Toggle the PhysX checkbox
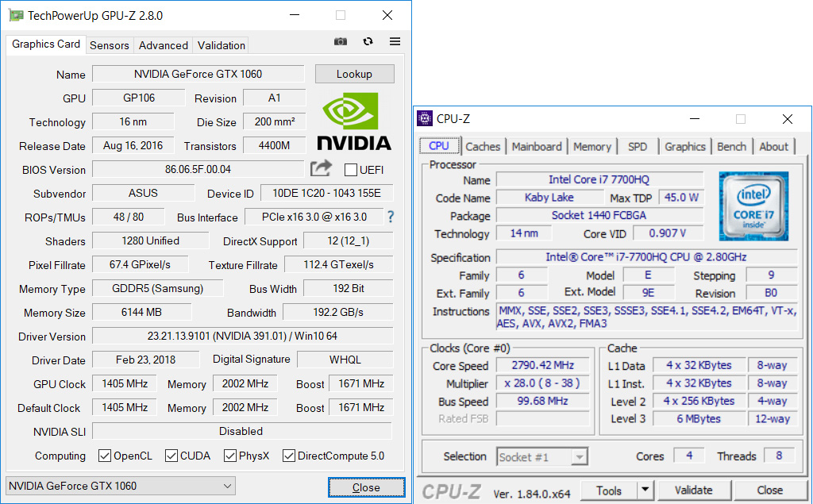The height and width of the screenshot is (504, 813). pos(230,456)
